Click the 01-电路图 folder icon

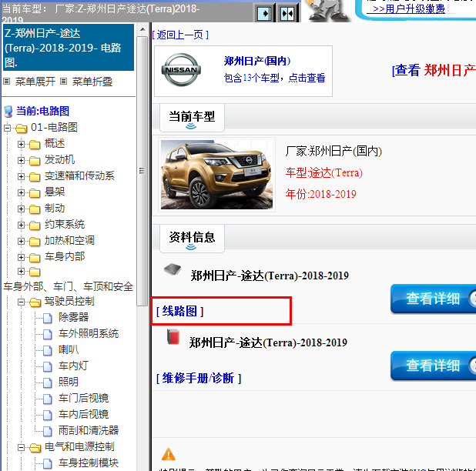tap(22, 129)
